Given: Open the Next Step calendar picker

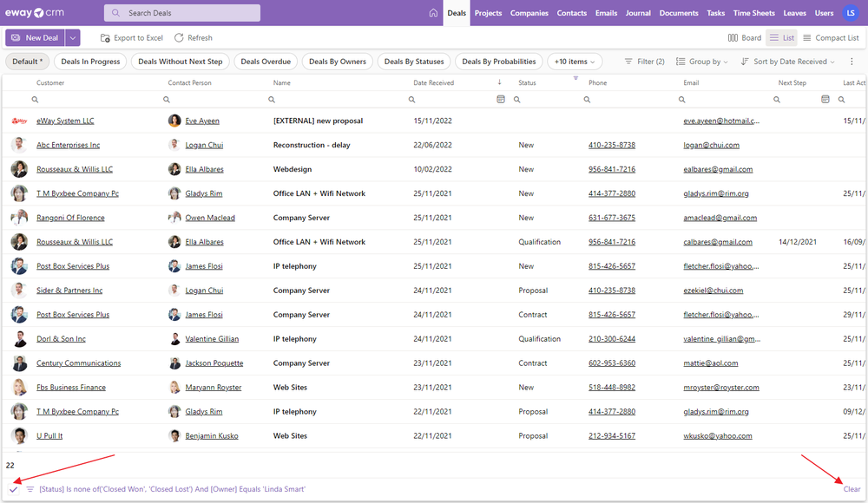Looking at the screenshot, I should [x=825, y=99].
